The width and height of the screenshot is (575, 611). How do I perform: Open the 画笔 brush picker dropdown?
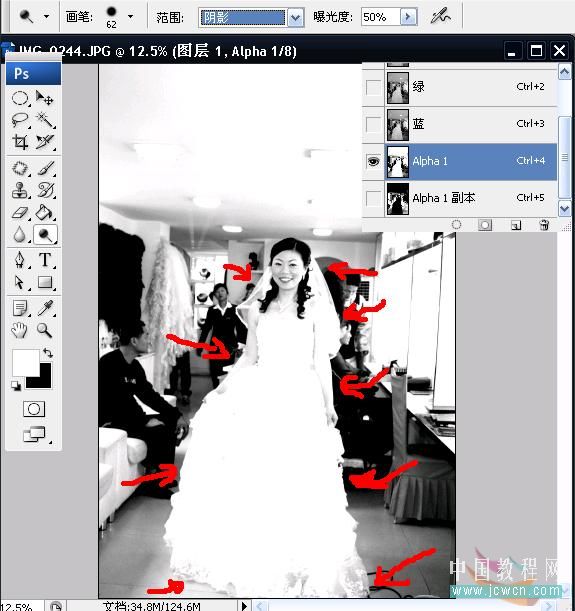click(131, 17)
